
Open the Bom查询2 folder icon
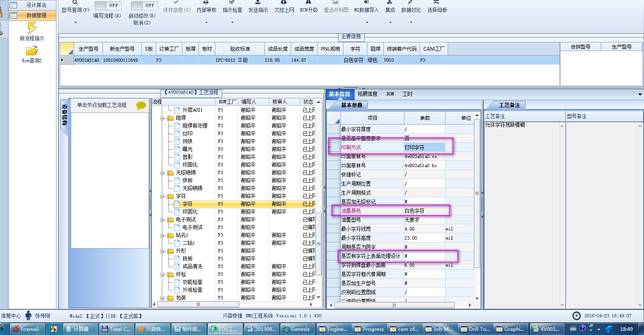pos(32,51)
